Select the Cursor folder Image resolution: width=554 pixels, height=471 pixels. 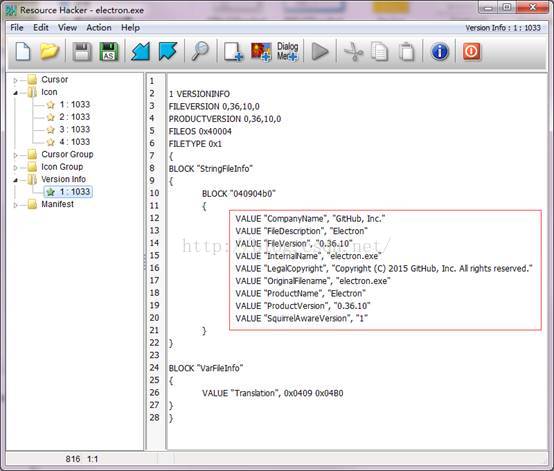pyautogui.click(x=54, y=80)
